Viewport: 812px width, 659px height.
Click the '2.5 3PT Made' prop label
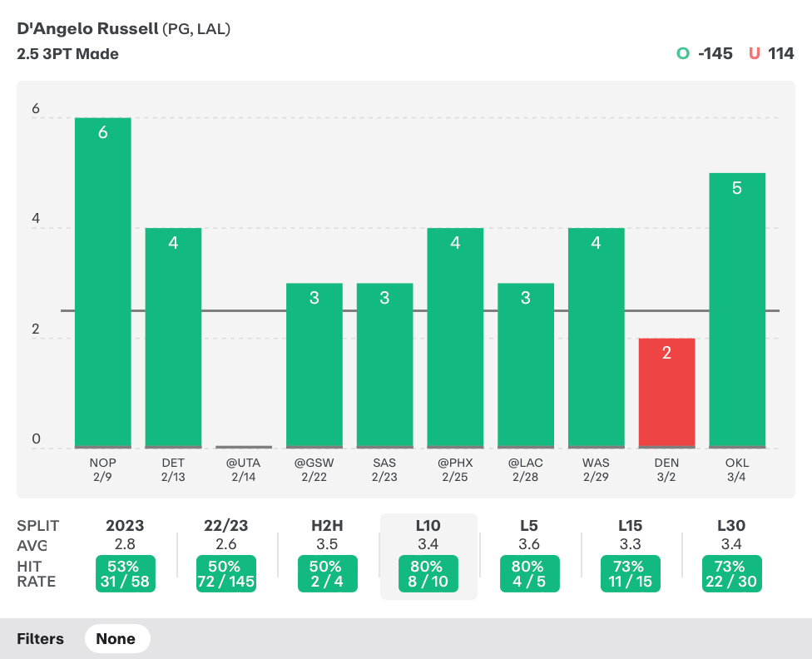(x=68, y=54)
